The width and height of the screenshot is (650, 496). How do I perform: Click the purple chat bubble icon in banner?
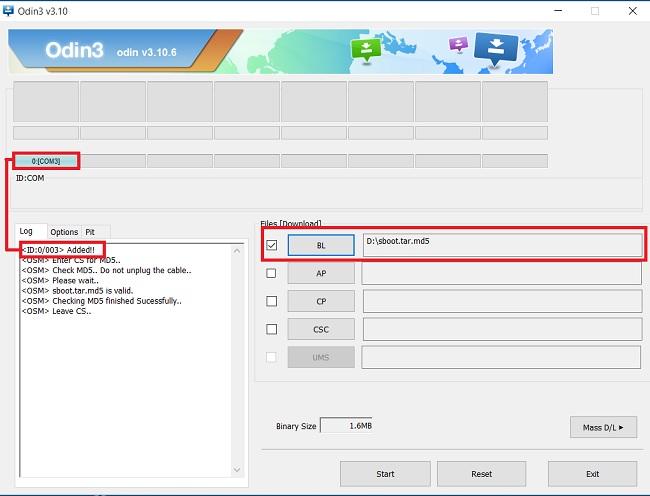point(458,45)
